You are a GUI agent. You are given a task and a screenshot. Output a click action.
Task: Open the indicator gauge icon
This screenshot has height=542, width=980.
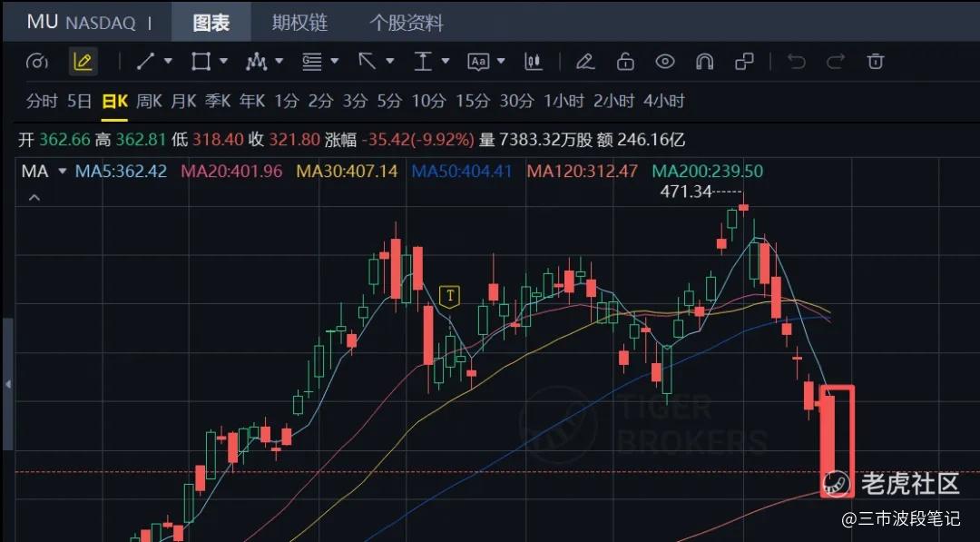tap(37, 61)
